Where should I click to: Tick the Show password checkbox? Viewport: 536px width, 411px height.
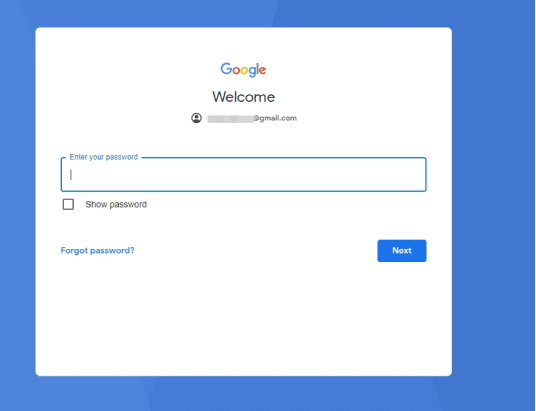(68, 204)
